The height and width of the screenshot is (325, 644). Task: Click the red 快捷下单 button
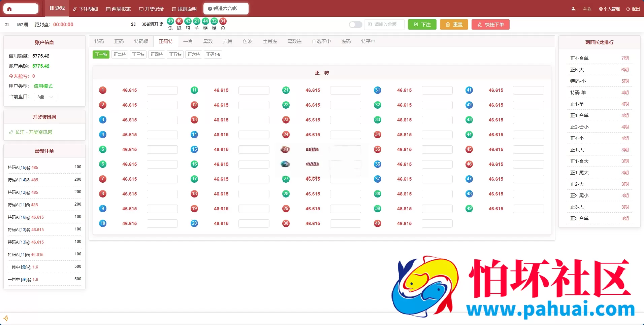pyautogui.click(x=490, y=25)
